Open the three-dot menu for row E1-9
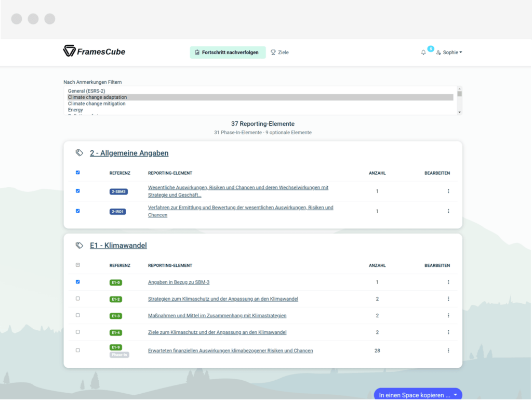 click(x=448, y=351)
